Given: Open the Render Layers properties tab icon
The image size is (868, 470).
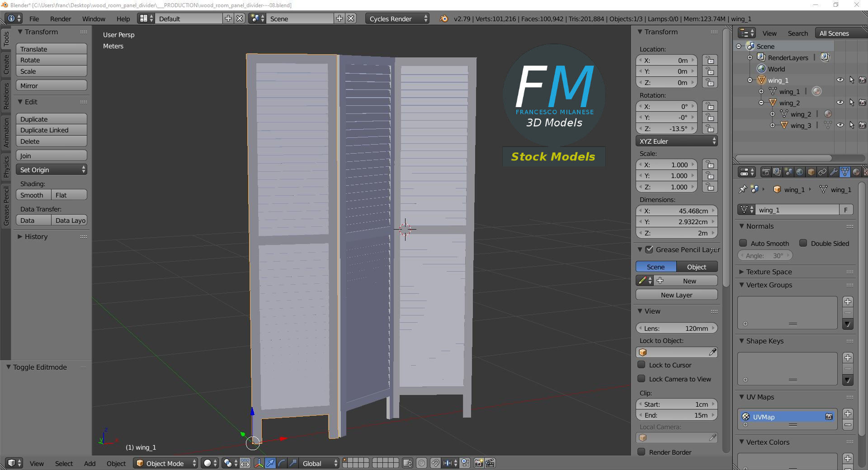Looking at the screenshot, I should pyautogui.click(x=777, y=172).
